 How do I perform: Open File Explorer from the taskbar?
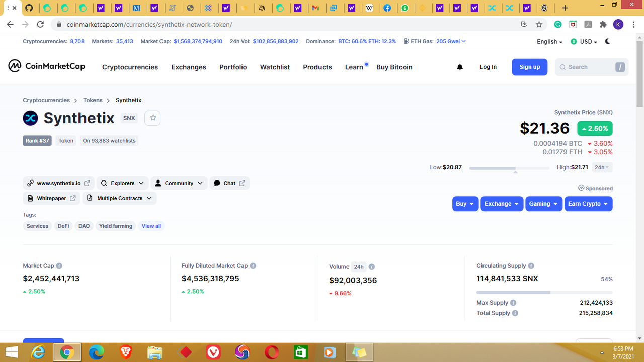pyautogui.click(x=155, y=352)
